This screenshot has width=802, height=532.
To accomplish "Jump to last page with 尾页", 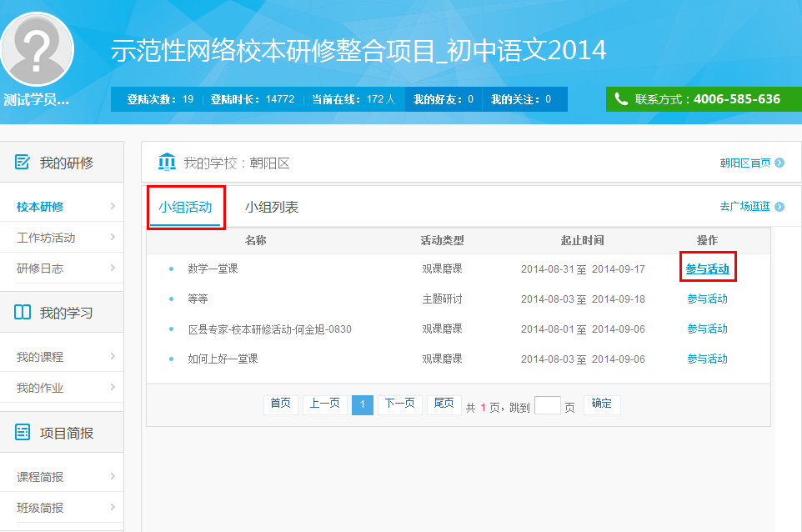I will pos(444,404).
